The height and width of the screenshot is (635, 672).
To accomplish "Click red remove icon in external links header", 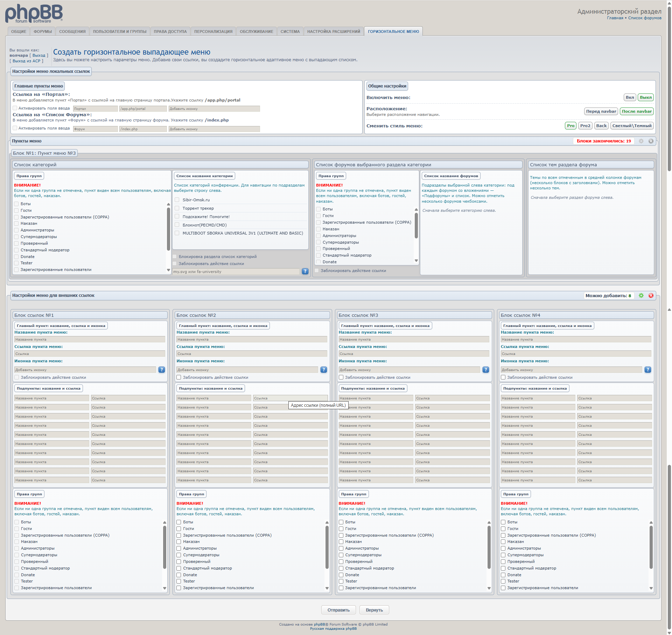I will click(x=651, y=295).
